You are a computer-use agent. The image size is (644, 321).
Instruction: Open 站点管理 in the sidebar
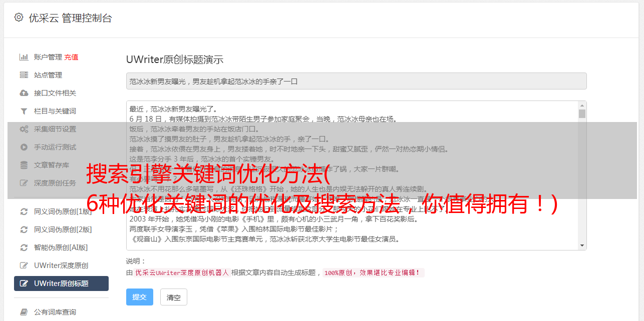coord(48,75)
